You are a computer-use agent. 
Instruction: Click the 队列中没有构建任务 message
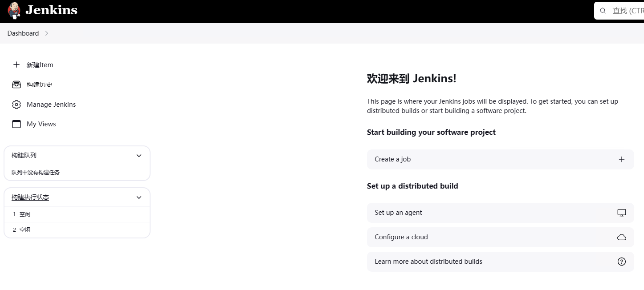[x=36, y=172]
